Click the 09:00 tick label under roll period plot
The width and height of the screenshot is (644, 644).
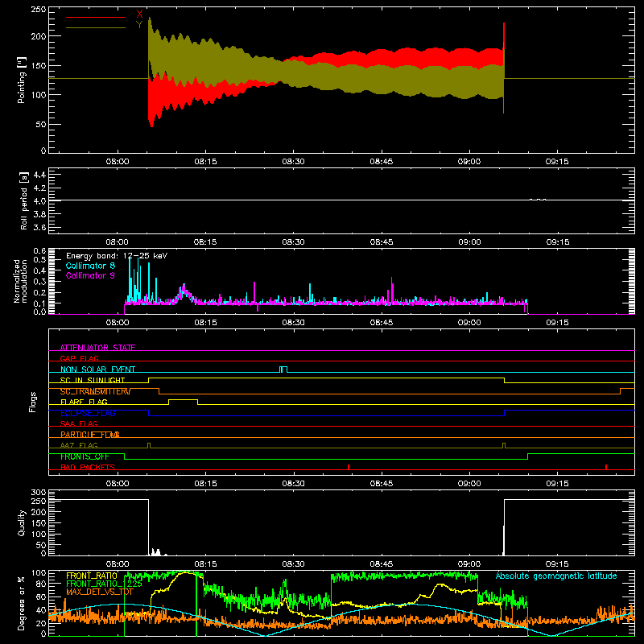469,242
